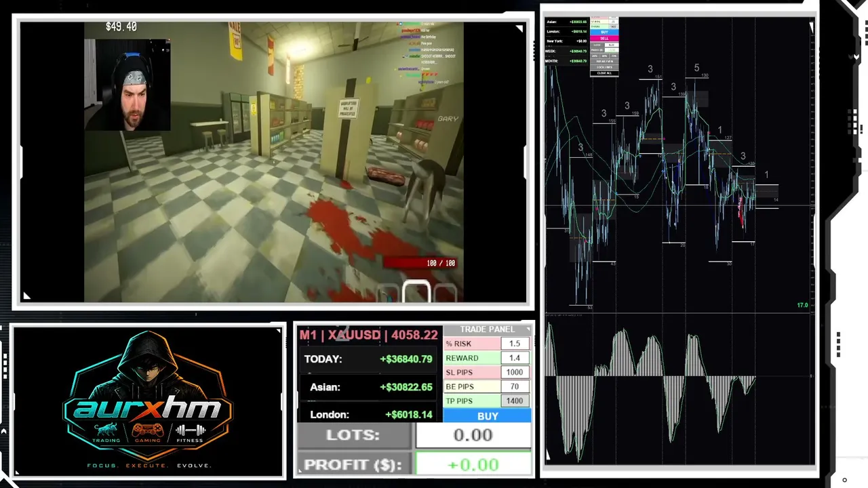This screenshot has height=488, width=868.
Task: Click the GARY name label in the game
Action: click(x=448, y=119)
